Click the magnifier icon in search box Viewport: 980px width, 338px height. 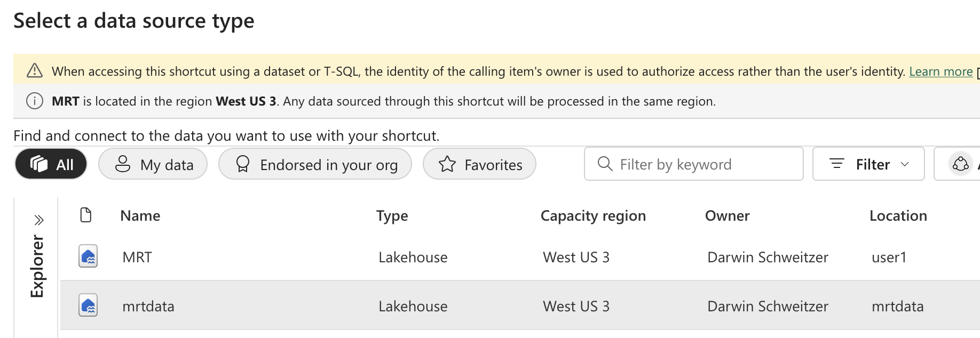click(605, 164)
